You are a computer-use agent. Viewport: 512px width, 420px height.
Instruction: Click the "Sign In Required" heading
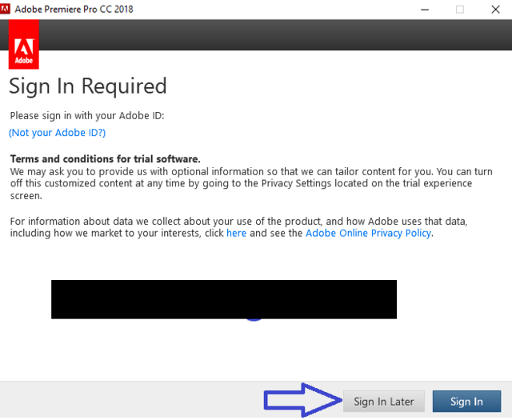point(88,86)
